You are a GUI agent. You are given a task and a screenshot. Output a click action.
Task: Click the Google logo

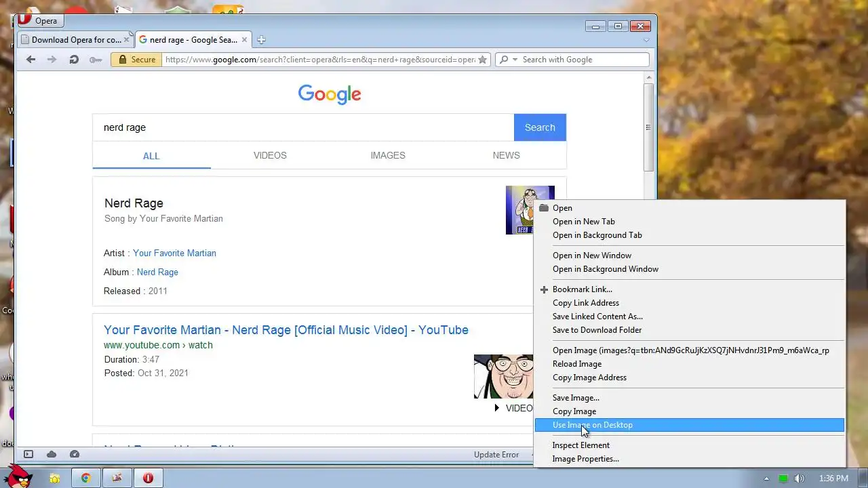tap(330, 94)
